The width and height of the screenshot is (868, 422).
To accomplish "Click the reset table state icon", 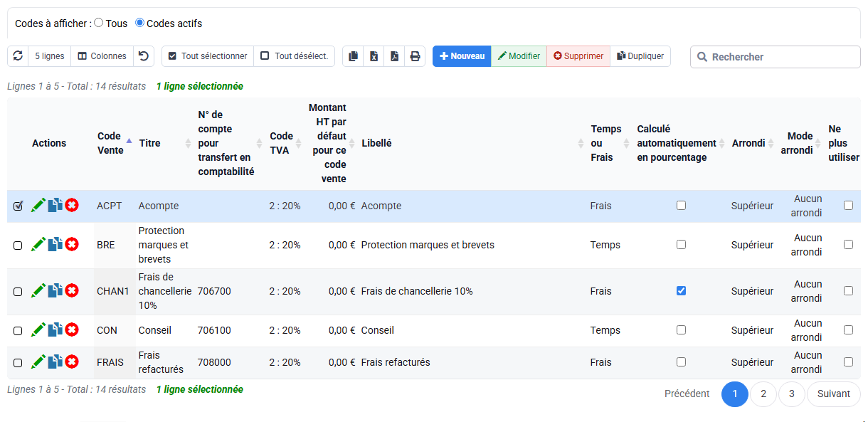I will click(144, 56).
